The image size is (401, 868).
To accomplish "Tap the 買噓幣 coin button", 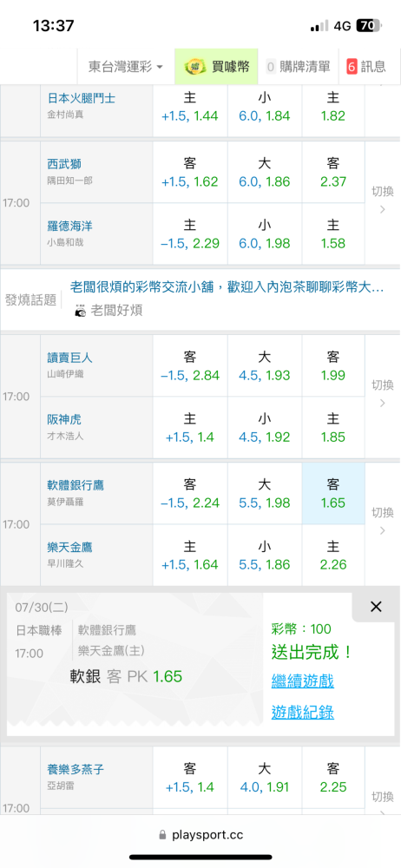I will [217, 67].
